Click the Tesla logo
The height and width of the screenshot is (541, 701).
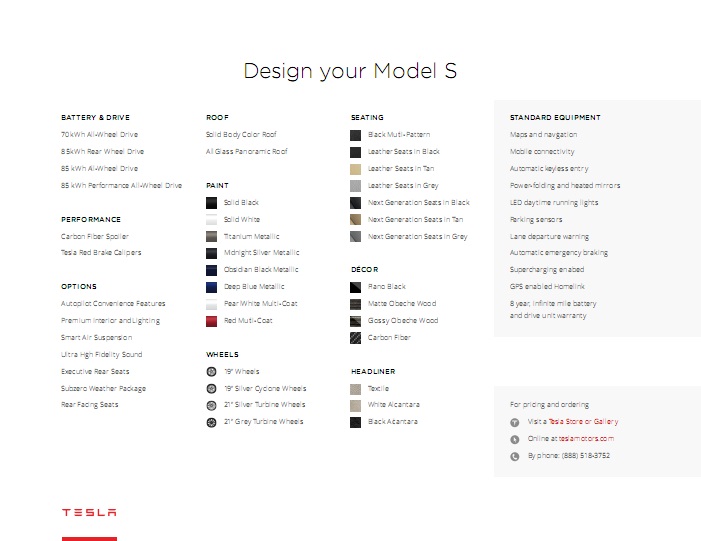click(89, 512)
